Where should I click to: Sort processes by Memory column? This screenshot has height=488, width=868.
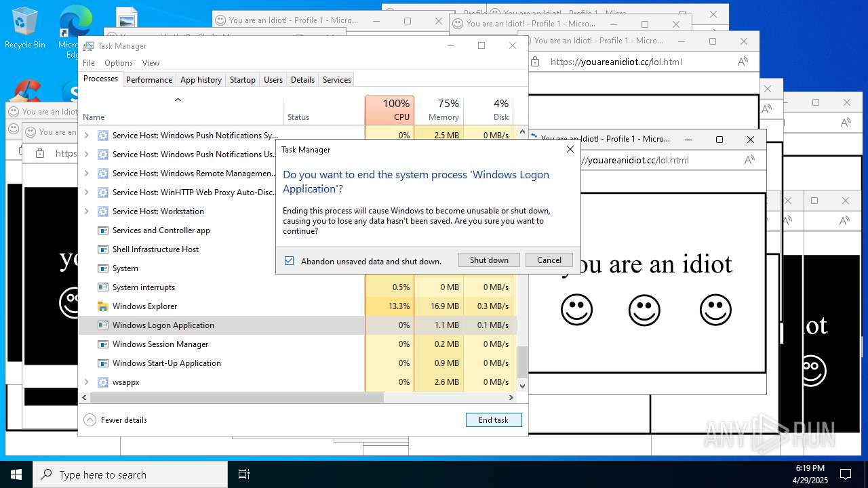(x=439, y=110)
